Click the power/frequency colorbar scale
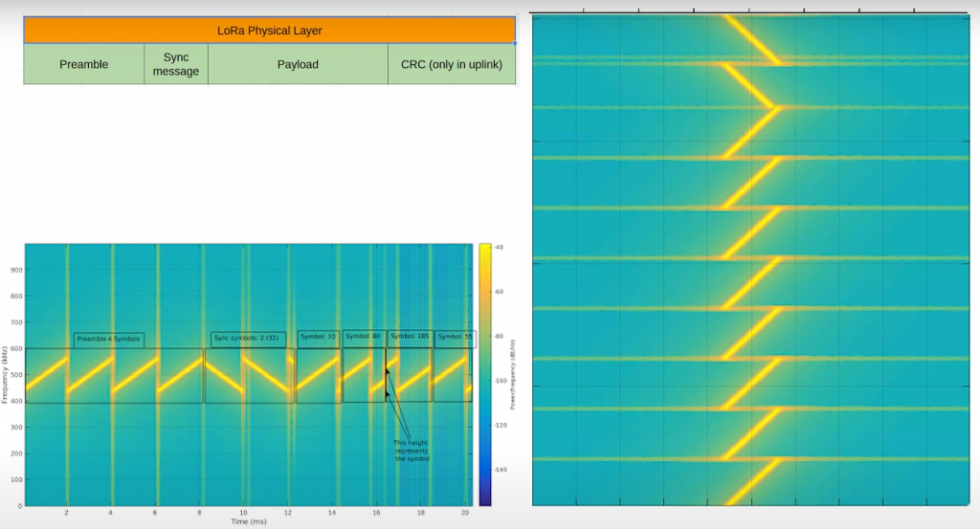This screenshot has height=529, width=980. [x=484, y=373]
